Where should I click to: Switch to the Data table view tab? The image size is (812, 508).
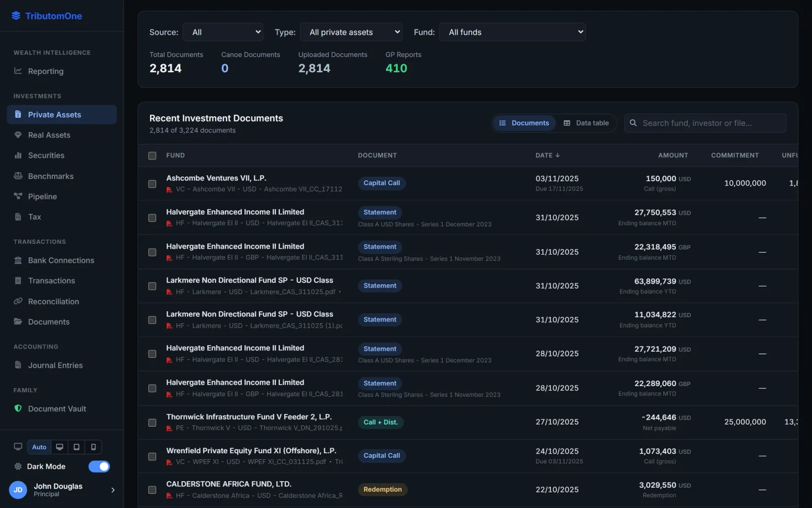(x=586, y=123)
